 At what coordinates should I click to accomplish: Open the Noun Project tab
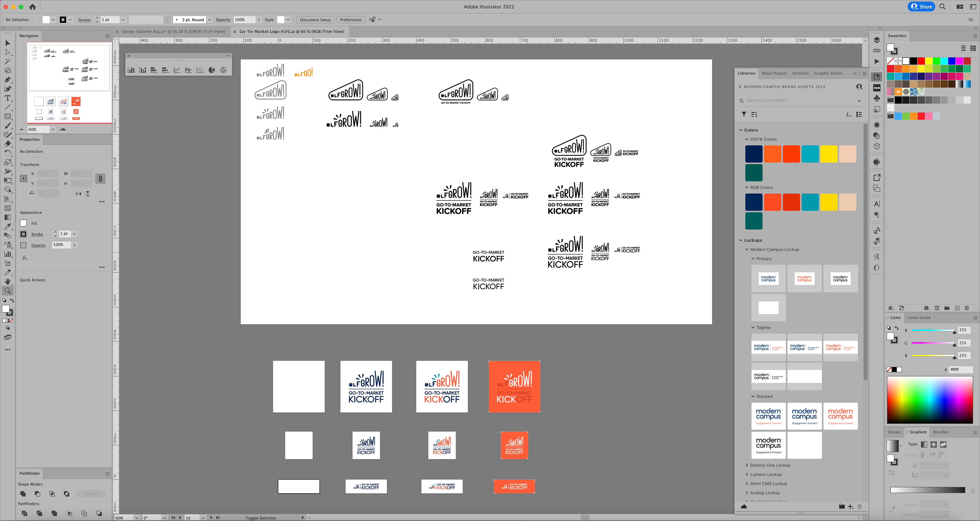coord(774,73)
